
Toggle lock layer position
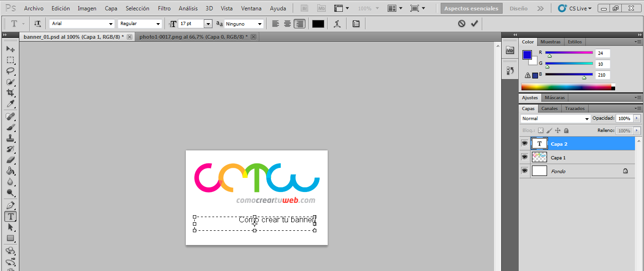click(557, 131)
